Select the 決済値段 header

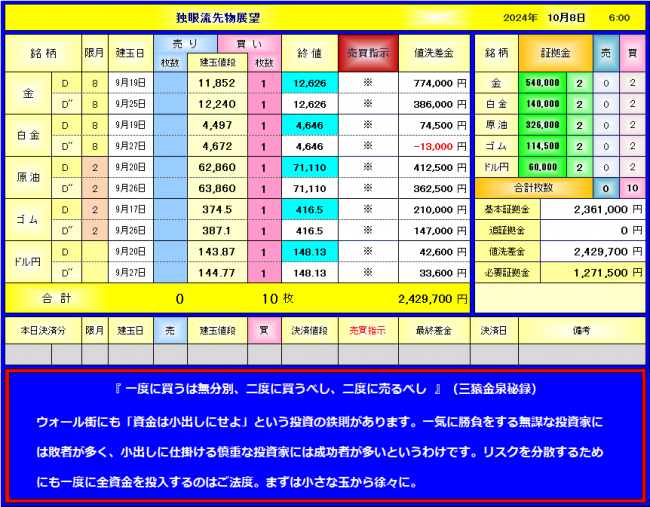[x=310, y=330]
